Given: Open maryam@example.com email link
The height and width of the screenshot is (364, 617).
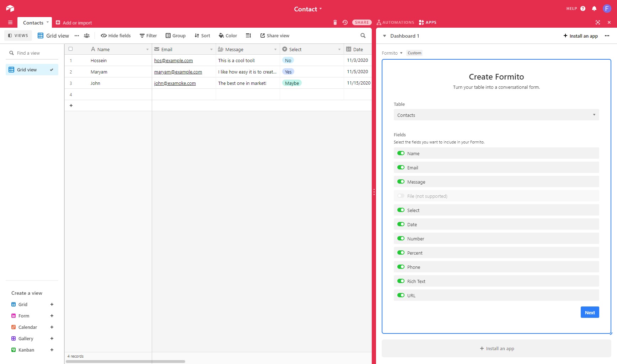Looking at the screenshot, I should click(x=178, y=72).
